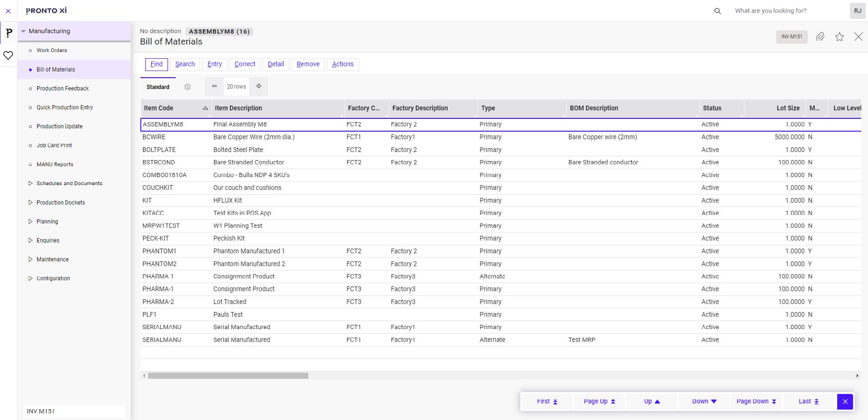Viewport: 868px width, 420px height.
Task: Expand Production Dockets menu
Action: pos(30,202)
